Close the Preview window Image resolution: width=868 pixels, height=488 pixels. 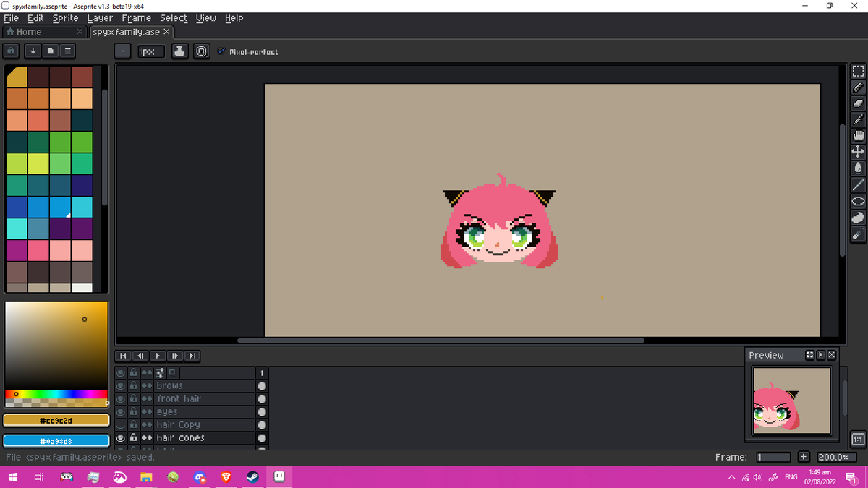click(831, 355)
